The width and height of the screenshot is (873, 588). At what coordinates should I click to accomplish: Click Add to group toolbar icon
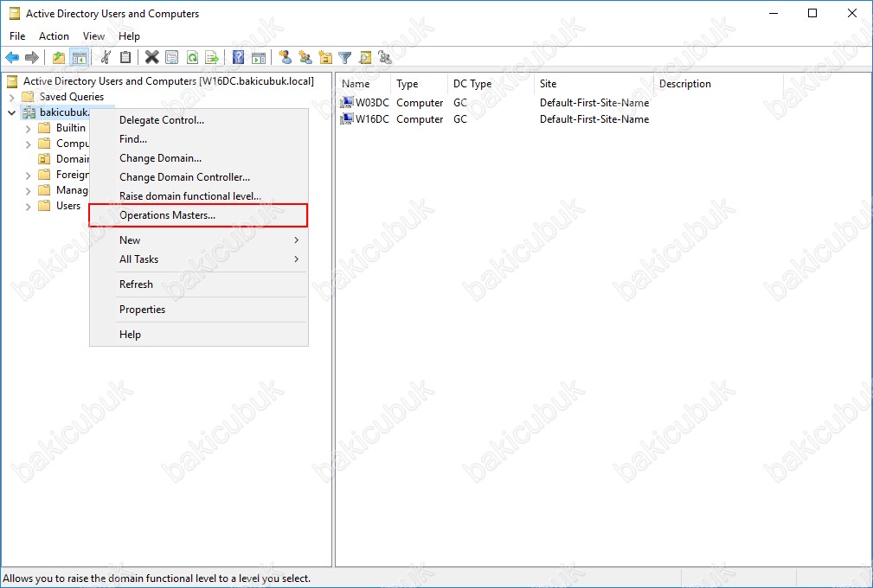(x=385, y=57)
